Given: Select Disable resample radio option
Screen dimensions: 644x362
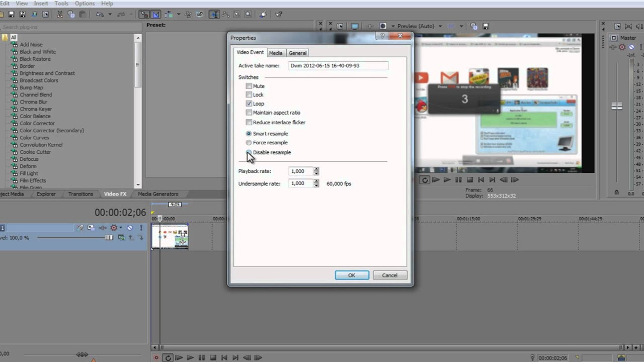Looking at the screenshot, I should point(249,152).
